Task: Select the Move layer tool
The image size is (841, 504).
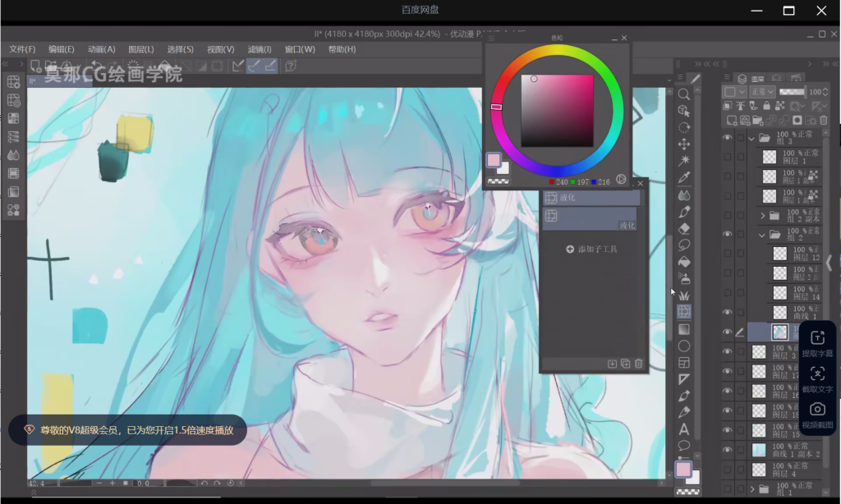Action: pyautogui.click(x=683, y=144)
